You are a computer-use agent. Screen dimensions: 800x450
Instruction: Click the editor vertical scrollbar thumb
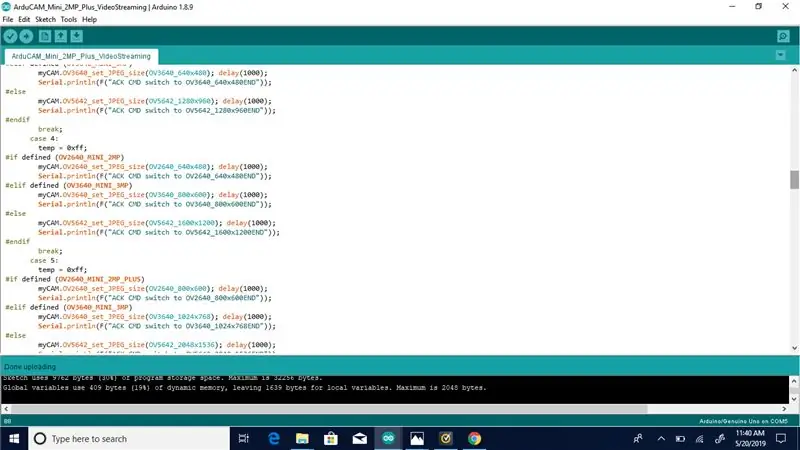tap(794, 180)
